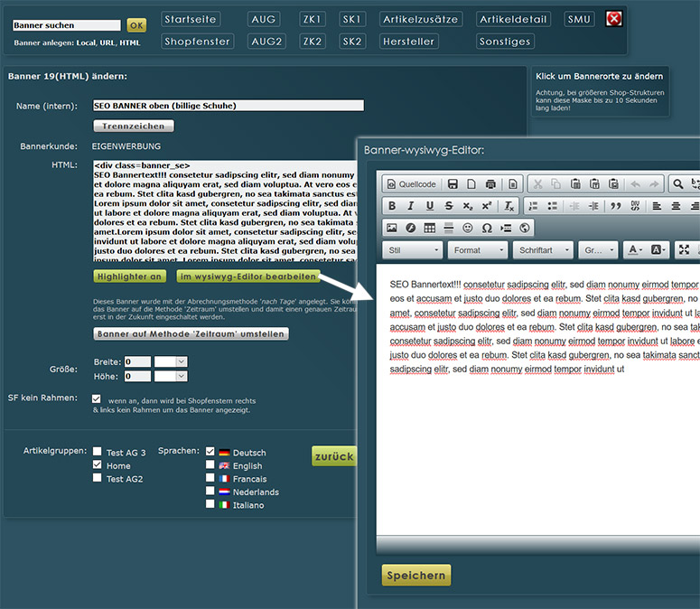Check the Italiano language checkbox

coord(210,503)
